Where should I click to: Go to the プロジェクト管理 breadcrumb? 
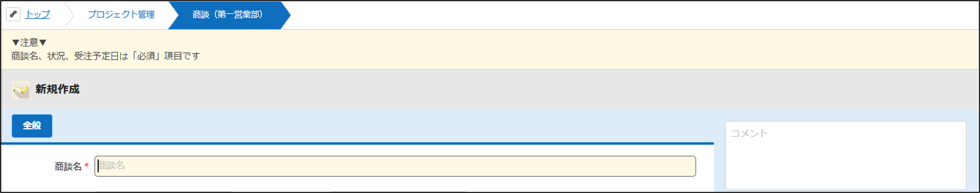121,15
